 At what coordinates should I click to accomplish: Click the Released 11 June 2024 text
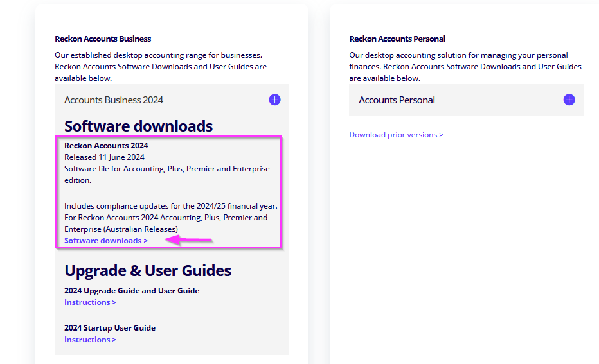click(x=104, y=157)
